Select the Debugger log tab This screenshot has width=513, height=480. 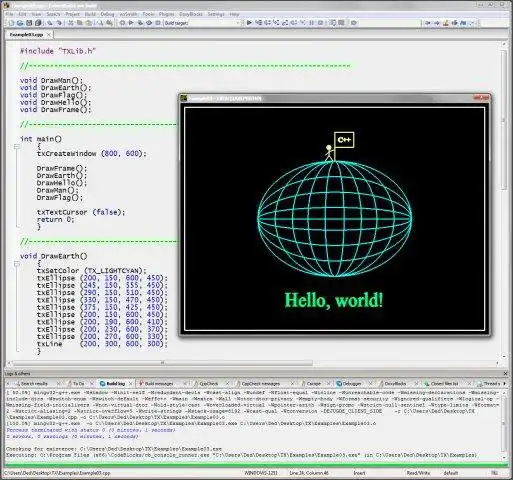click(351, 384)
